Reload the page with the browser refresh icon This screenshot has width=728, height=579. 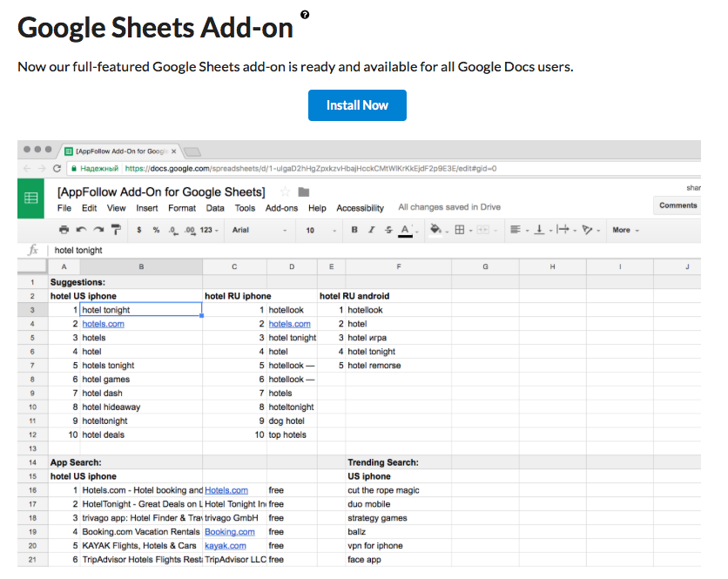pos(57,168)
